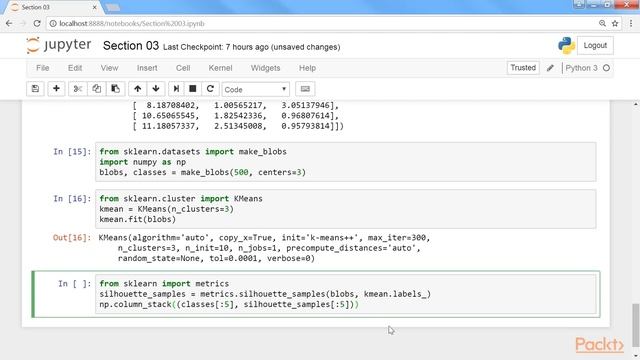
Task: Click the Last Checkpoint status text
Action: 251,47
